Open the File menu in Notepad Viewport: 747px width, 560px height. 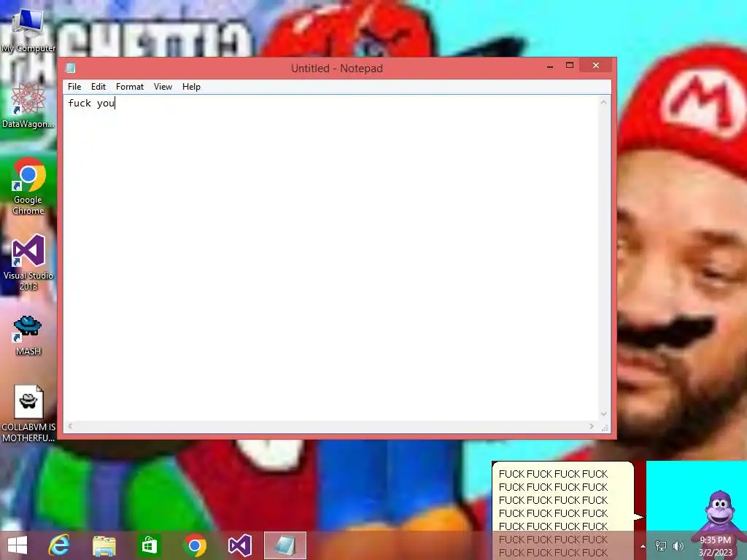click(74, 87)
